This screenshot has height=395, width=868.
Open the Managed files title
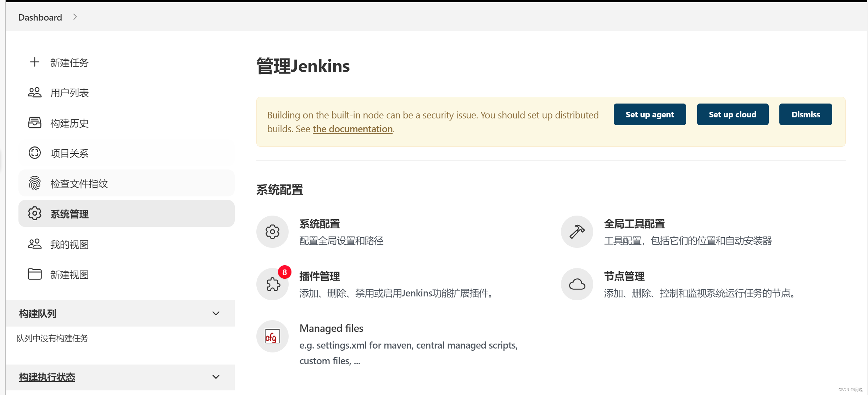point(332,328)
